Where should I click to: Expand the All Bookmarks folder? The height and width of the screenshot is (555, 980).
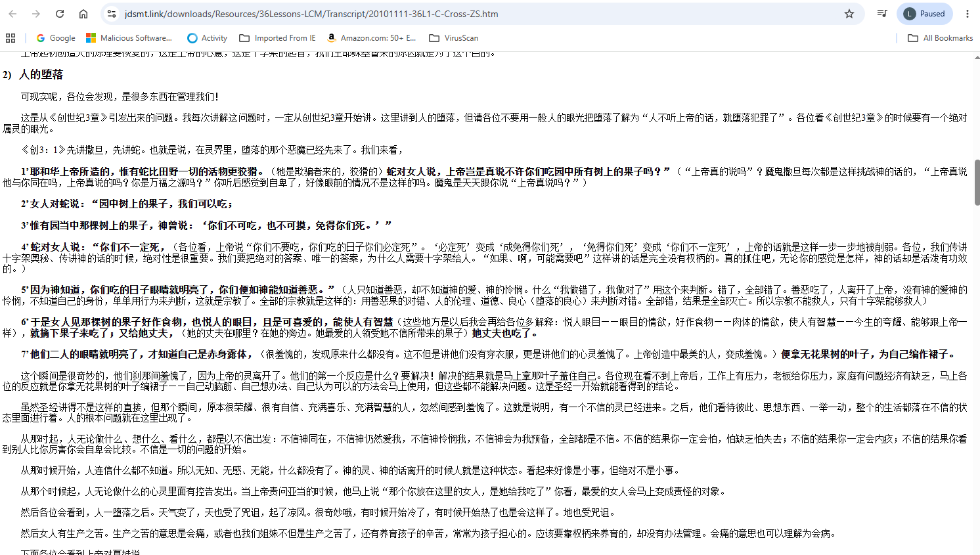[x=941, y=38]
